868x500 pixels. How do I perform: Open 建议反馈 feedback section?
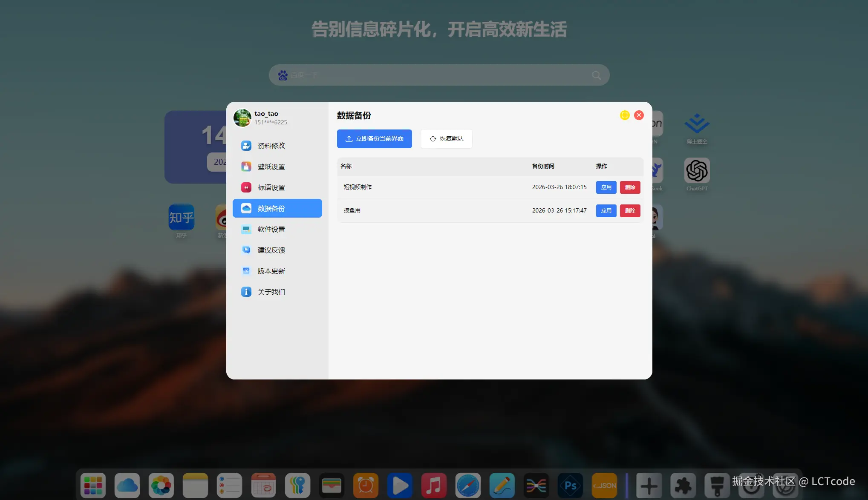coord(271,250)
